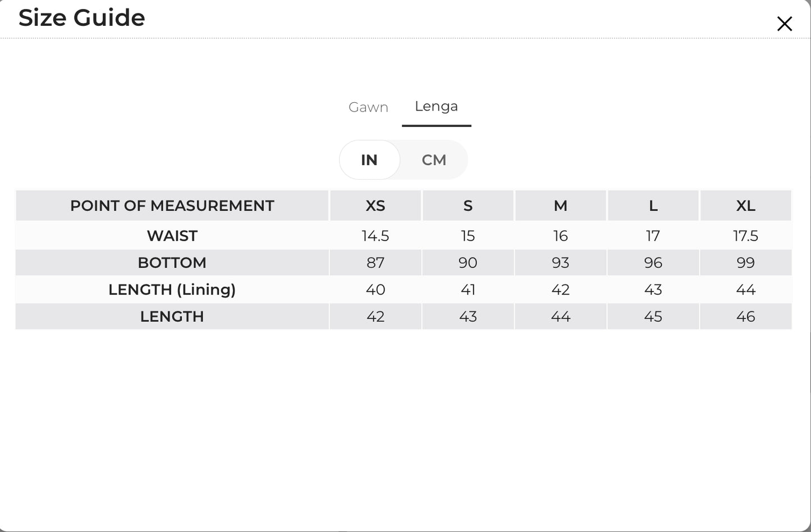Screen dimensions: 811x532
Task: Click the XL waist value 17.5
Action: [x=746, y=236]
